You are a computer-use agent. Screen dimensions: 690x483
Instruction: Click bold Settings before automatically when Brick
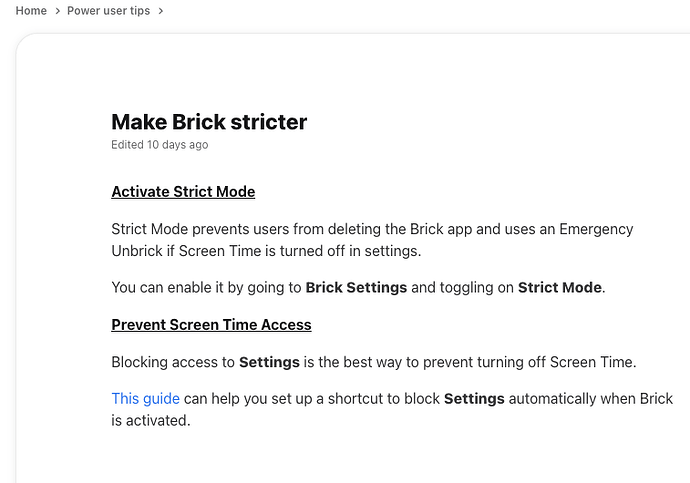pyautogui.click(x=474, y=399)
